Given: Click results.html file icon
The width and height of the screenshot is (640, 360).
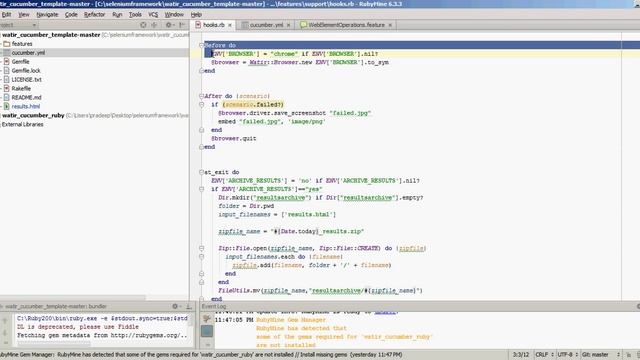Looking at the screenshot, I should 7,107.
